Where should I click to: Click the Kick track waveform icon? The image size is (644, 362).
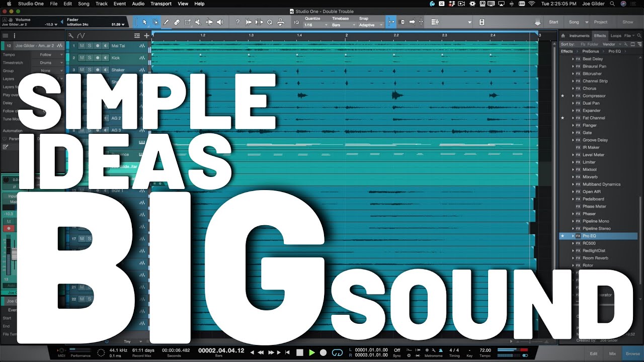[143, 58]
